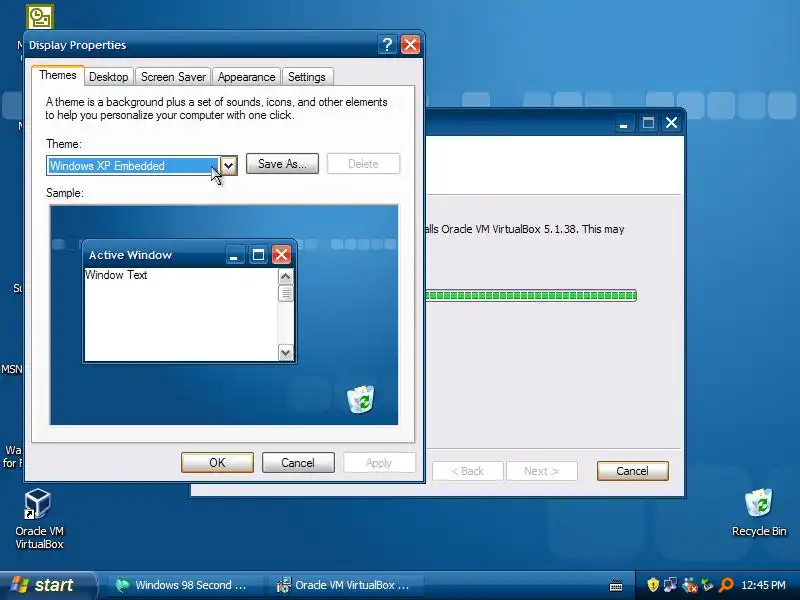Click the sample window's maximize icon
The width and height of the screenshot is (800, 600).
[x=258, y=255]
